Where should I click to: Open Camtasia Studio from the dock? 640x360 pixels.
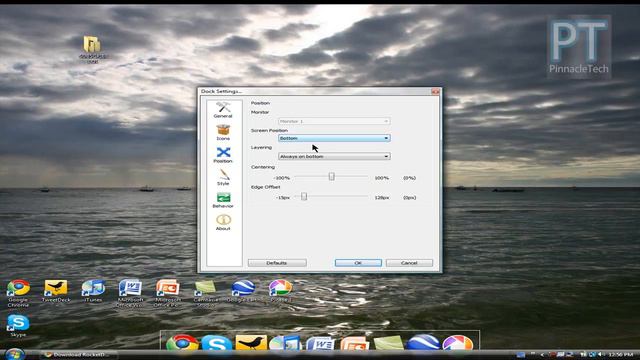[389, 343]
